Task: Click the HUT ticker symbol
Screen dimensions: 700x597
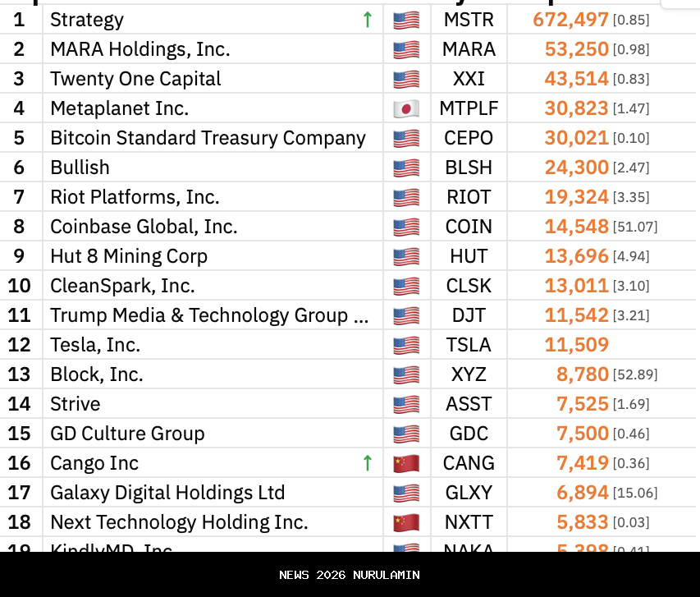Action: click(x=469, y=256)
